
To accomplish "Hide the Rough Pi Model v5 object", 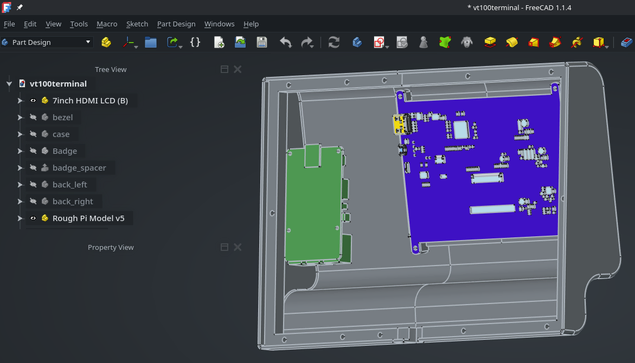I will [33, 218].
